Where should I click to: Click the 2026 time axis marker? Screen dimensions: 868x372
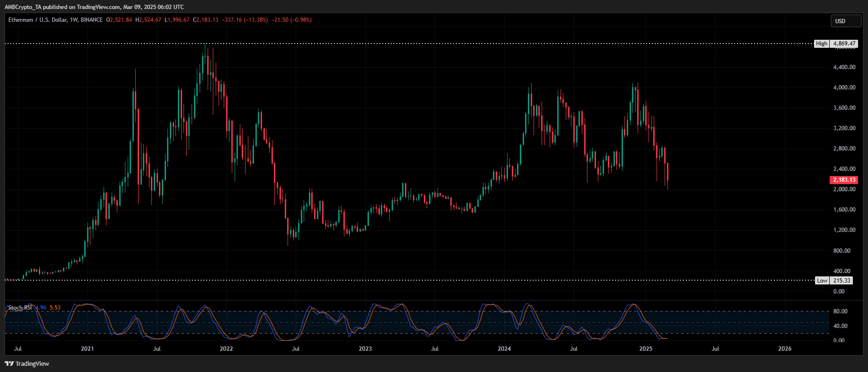click(785, 349)
